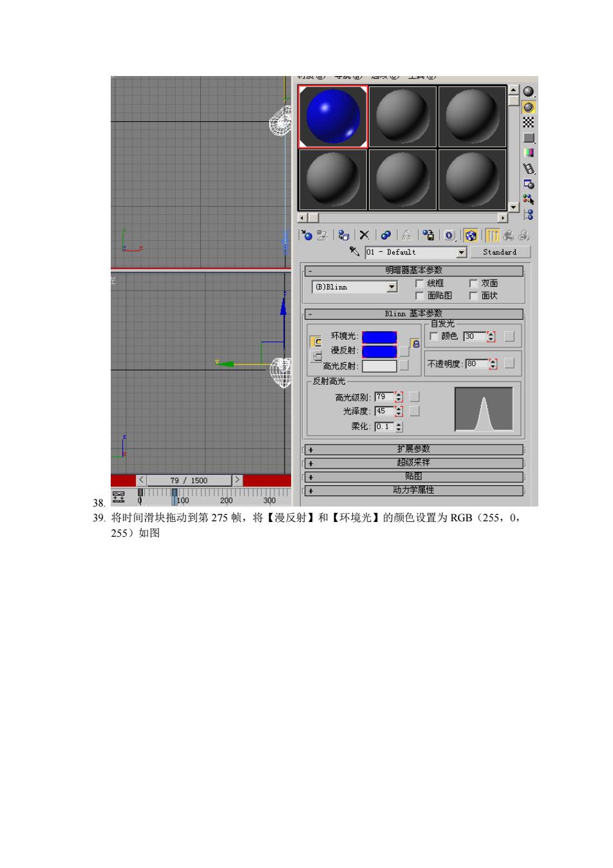The width and height of the screenshot is (613, 868).
Task: Click the 光泽度 spinner arrows
Action: [398, 411]
